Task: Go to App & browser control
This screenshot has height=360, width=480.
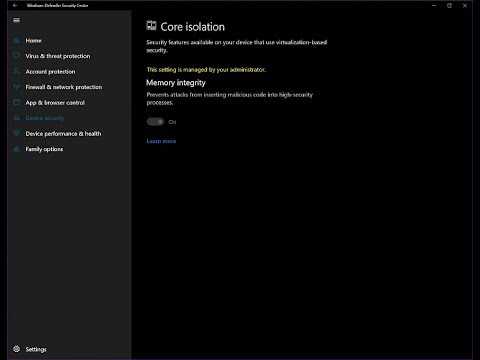Action: 55,103
